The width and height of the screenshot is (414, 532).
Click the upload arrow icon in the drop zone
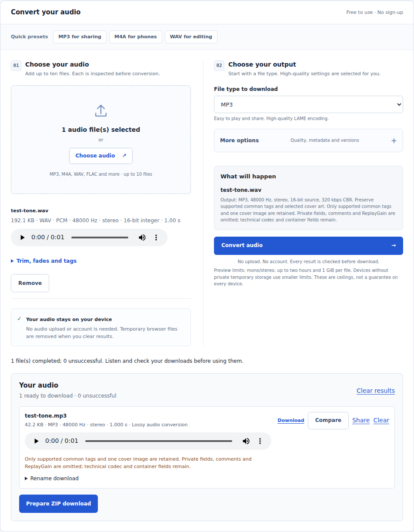[101, 110]
